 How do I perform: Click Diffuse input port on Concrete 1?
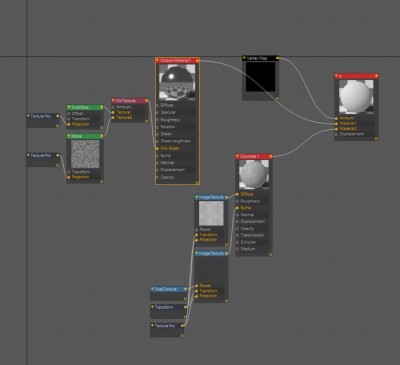pos(237,194)
